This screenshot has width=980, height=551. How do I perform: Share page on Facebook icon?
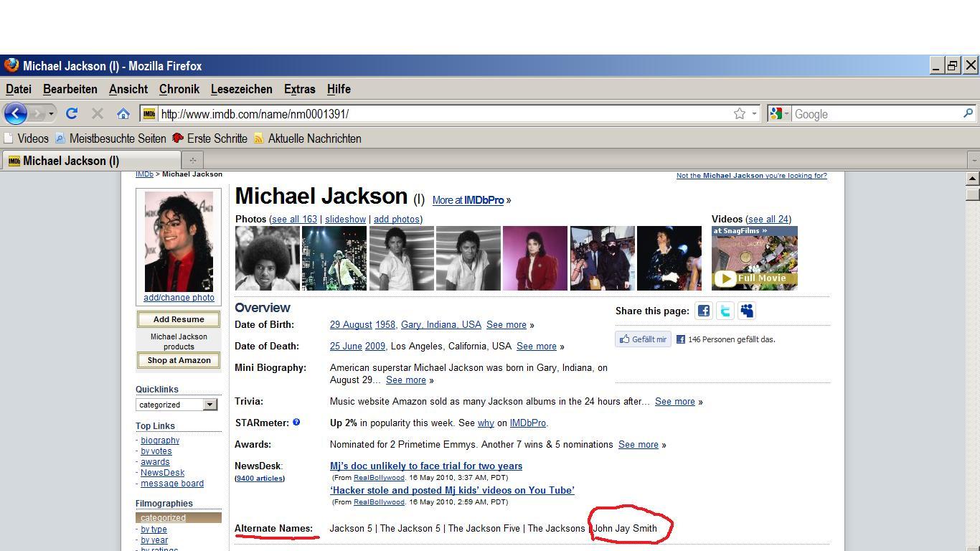703,311
